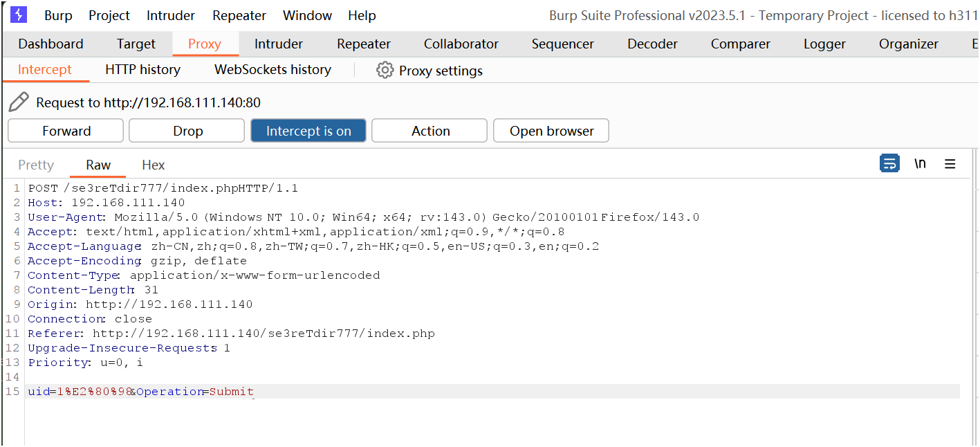The width and height of the screenshot is (980, 447).
Task: Switch editor to Hex view
Action: click(x=154, y=165)
